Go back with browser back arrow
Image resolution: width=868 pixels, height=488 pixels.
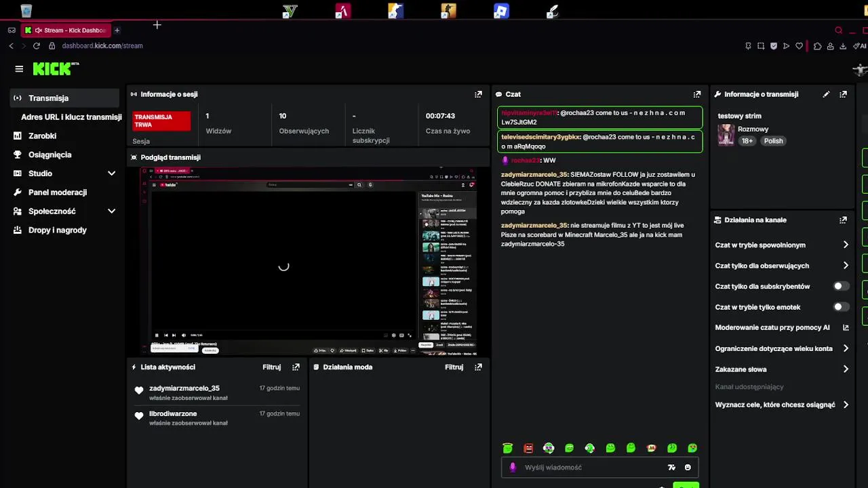click(x=11, y=46)
